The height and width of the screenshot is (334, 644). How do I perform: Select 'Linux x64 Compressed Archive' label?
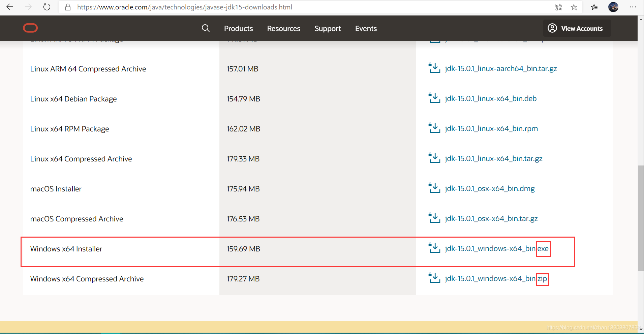tap(81, 159)
